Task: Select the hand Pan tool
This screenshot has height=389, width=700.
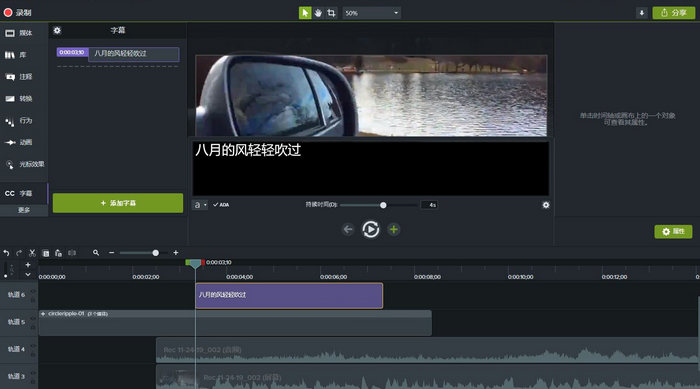Action: click(x=318, y=13)
